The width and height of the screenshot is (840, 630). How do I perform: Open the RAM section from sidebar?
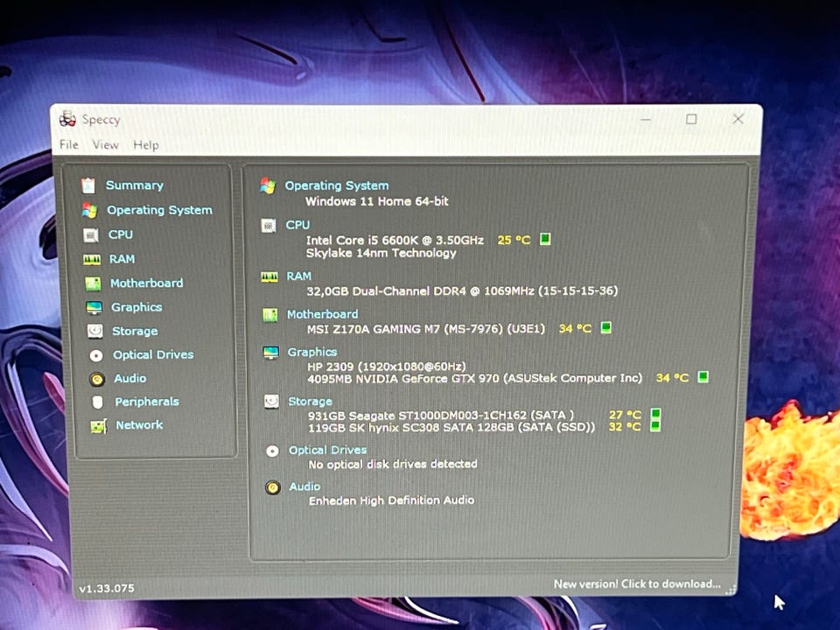[122, 259]
